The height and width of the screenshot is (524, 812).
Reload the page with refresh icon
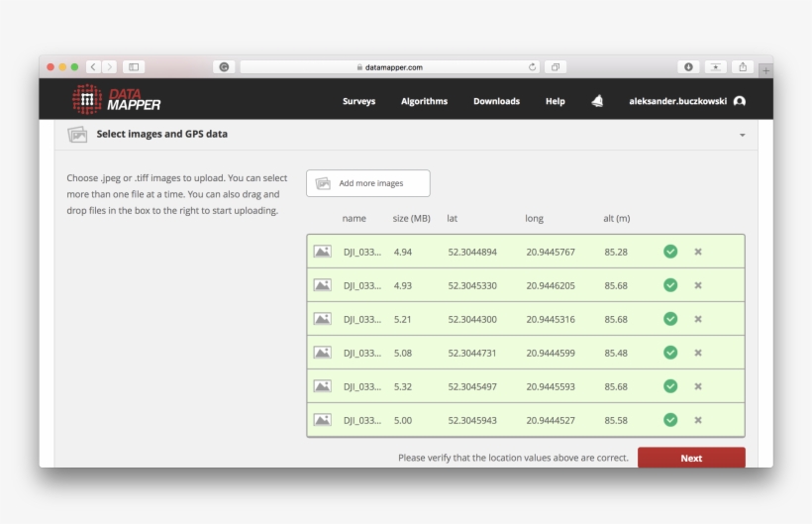click(x=532, y=67)
